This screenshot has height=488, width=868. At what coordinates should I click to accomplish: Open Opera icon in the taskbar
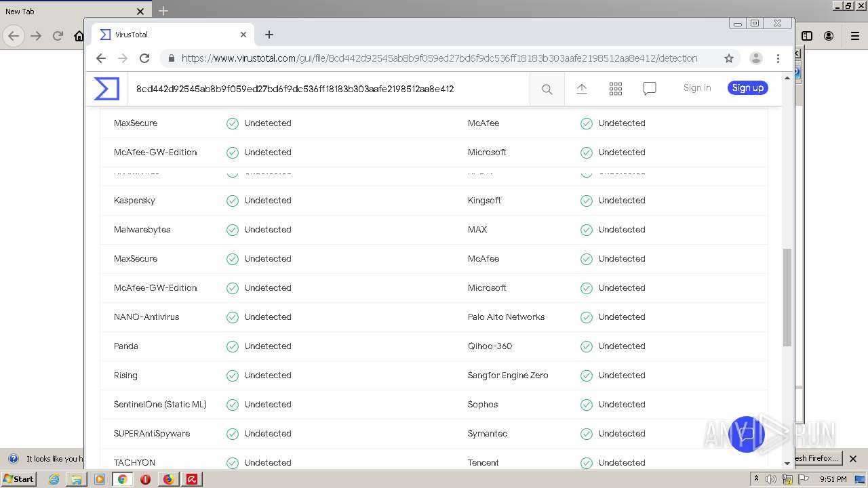pos(145,479)
